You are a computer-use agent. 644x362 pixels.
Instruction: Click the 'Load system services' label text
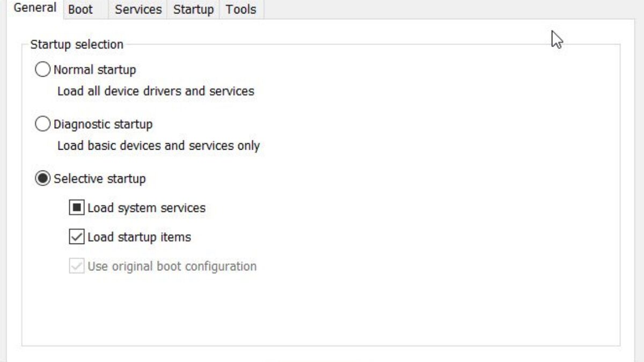[147, 208]
